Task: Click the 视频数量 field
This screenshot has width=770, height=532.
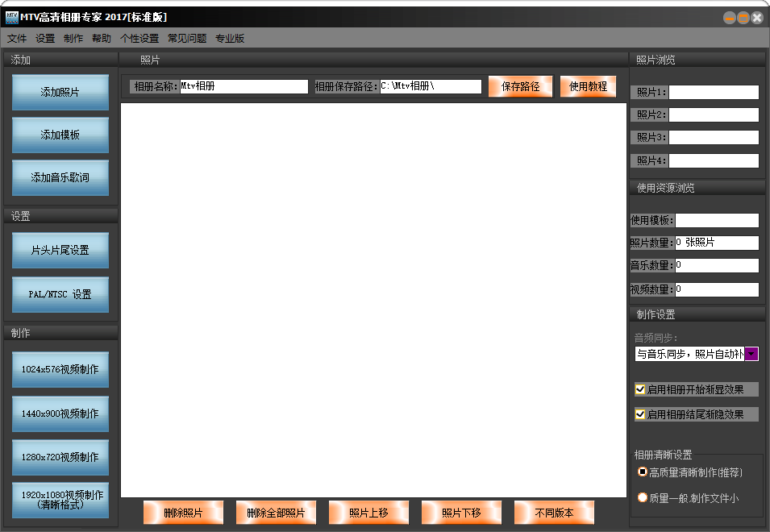Action: pyautogui.click(x=717, y=289)
